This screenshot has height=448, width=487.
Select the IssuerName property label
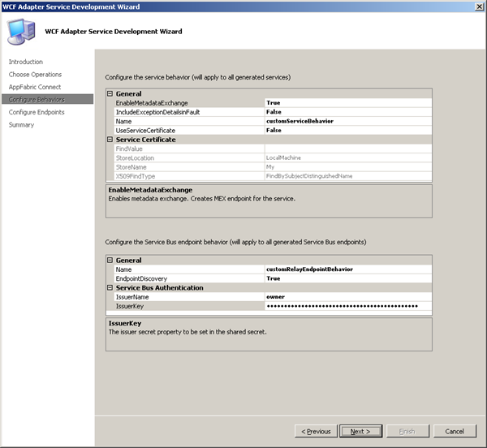click(132, 297)
